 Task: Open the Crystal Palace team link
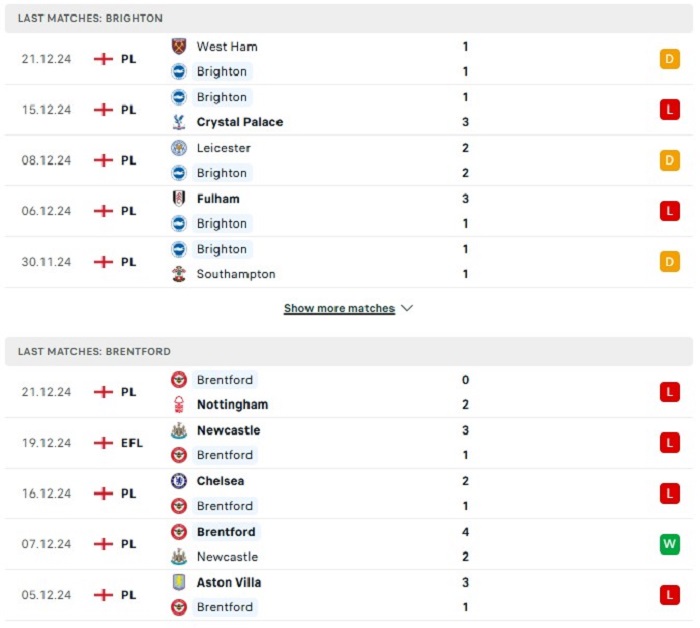tap(240, 122)
